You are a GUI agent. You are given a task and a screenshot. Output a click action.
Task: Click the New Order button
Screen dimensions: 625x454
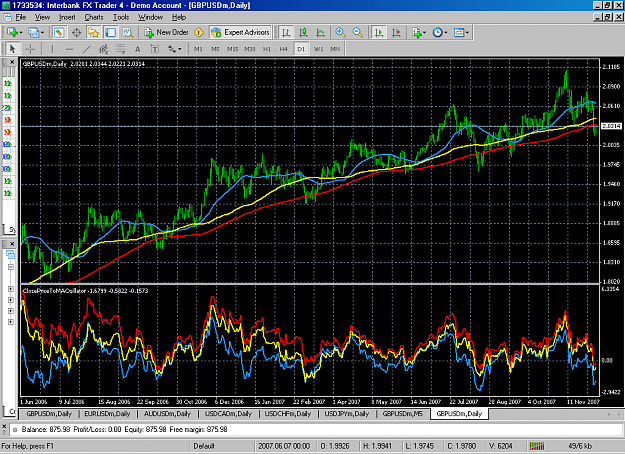(x=166, y=33)
